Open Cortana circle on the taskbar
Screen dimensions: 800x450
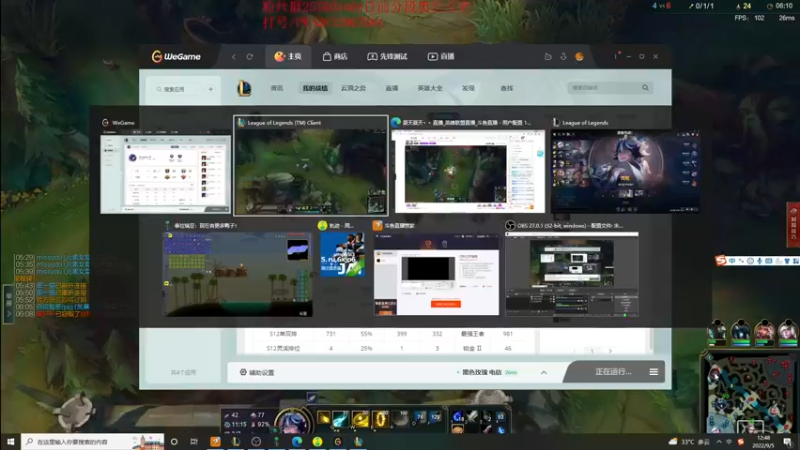tap(174, 441)
